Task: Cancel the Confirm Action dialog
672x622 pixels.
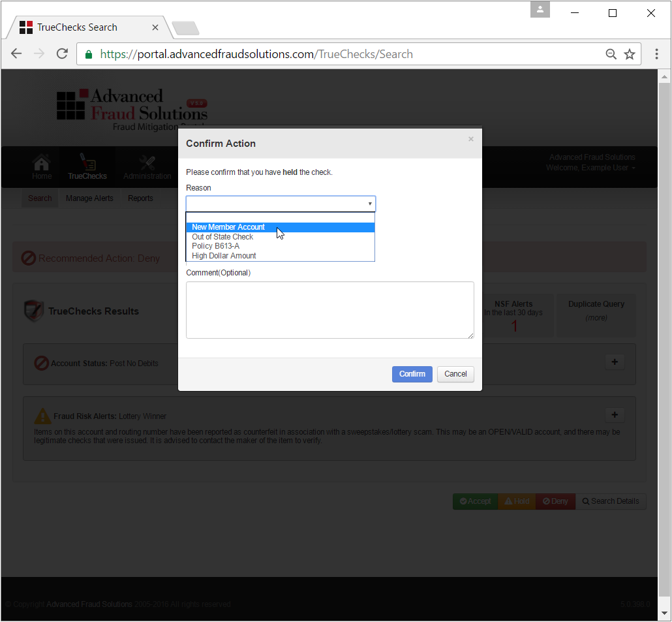Action: (455, 374)
